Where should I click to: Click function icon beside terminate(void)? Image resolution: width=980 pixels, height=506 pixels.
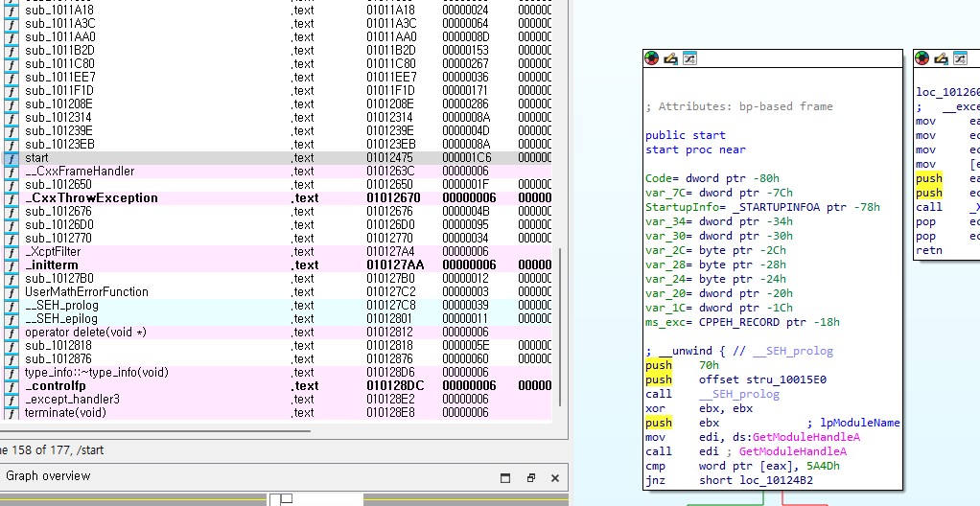point(12,413)
